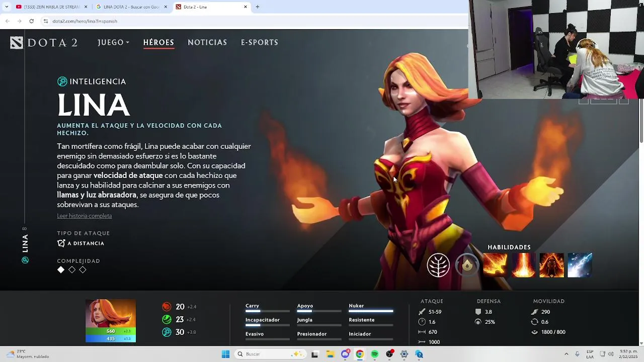Screen dimensions: 644x362
Task: Open the NOTICIAS page
Action: point(207,43)
